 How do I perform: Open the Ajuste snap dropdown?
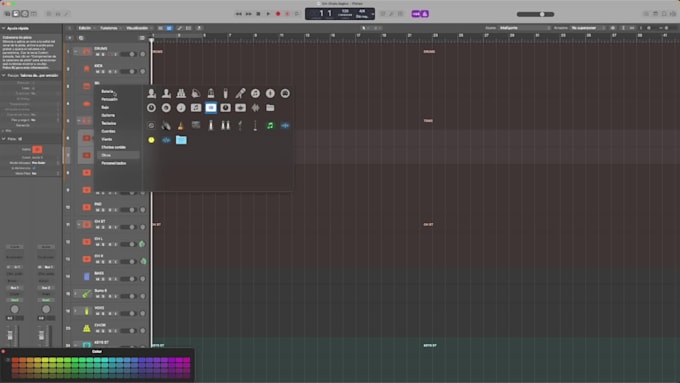tap(525, 28)
